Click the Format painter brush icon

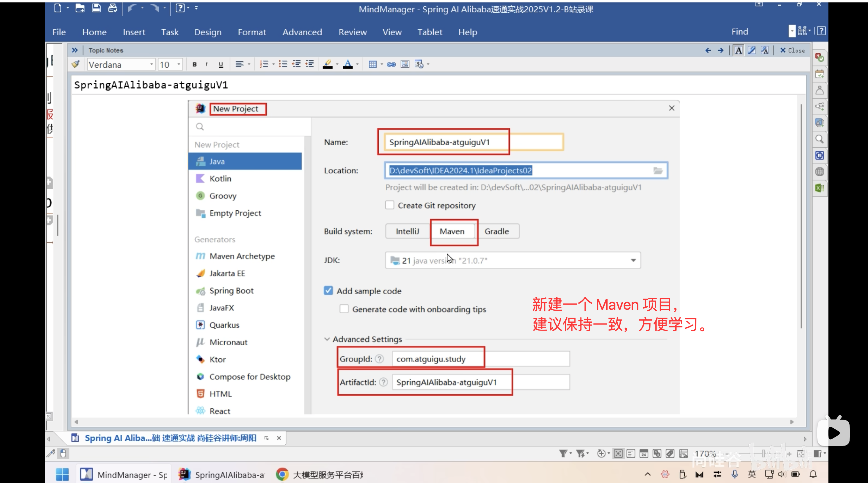point(76,64)
